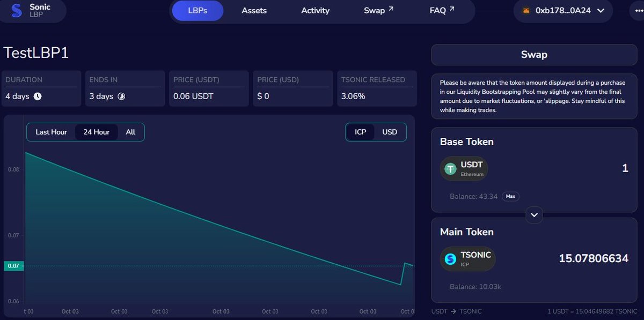Click the ENDS IN stat card

coord(125,88)
